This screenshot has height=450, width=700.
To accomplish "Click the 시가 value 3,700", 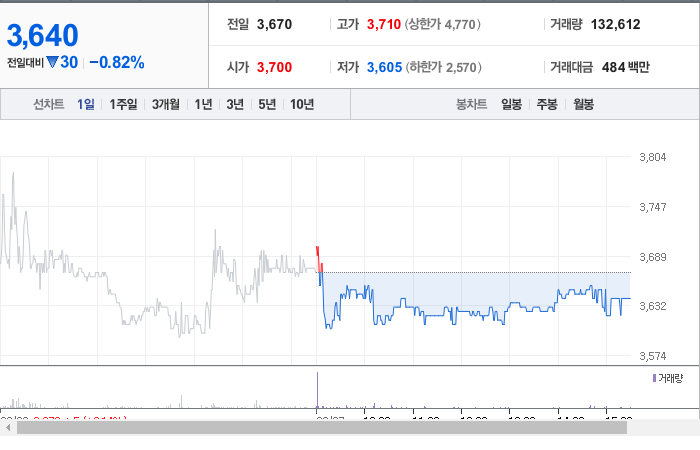I will pyautogui.click(x=274, y=67).
